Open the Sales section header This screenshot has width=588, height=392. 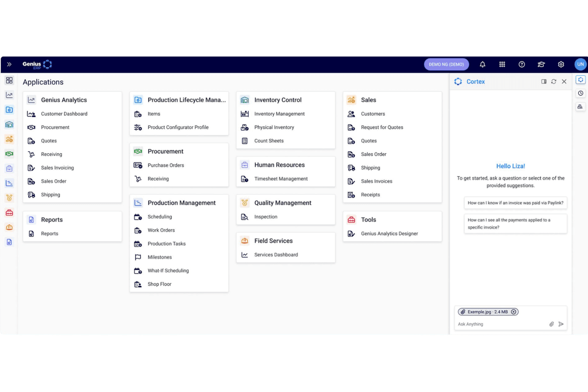(368, 100)
